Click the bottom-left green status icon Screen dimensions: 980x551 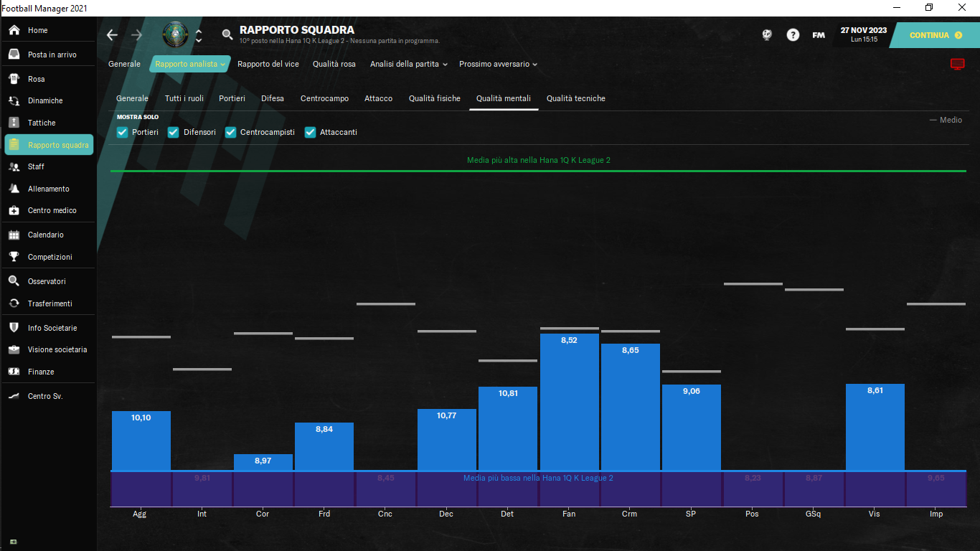point(14,542)
